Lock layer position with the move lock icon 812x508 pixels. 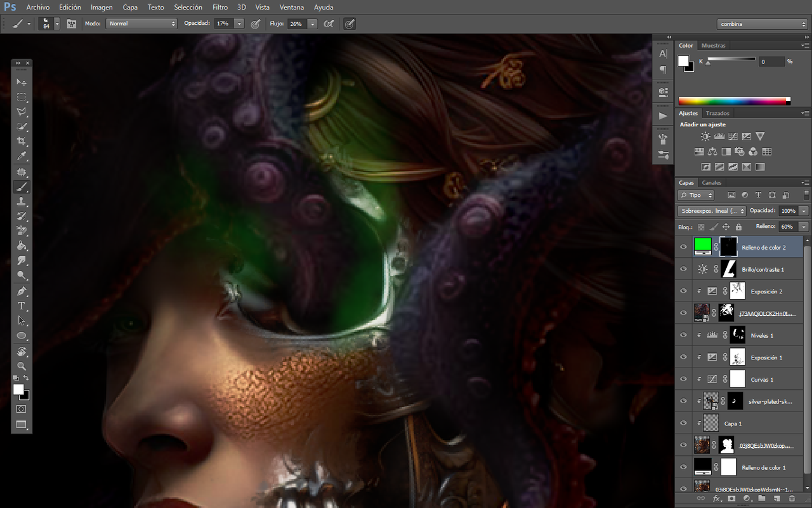click(x=726, y=227)
